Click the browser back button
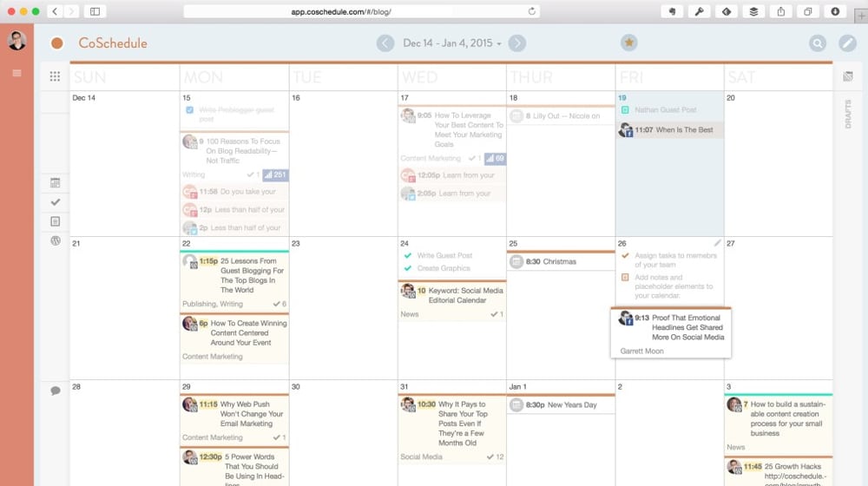 coord(55,11)
